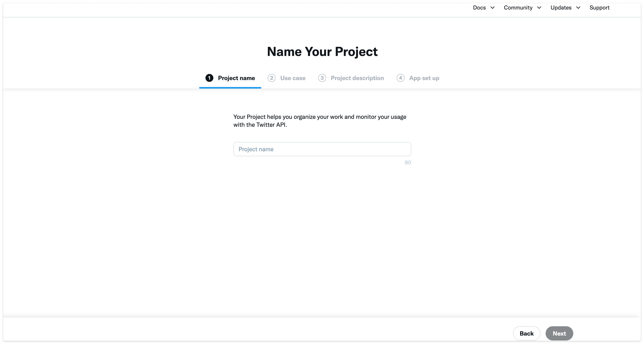Expand the Docs chevron arrow
Screen dimensions: 644x344
pyautogui.click(x=492, y=8)
